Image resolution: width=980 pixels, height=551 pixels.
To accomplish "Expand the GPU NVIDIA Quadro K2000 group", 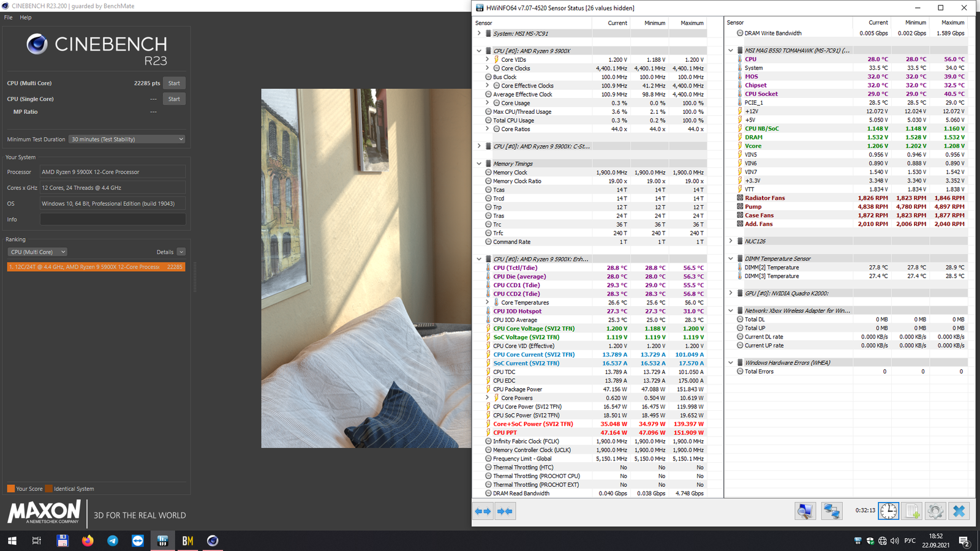I will pos(731,293).
